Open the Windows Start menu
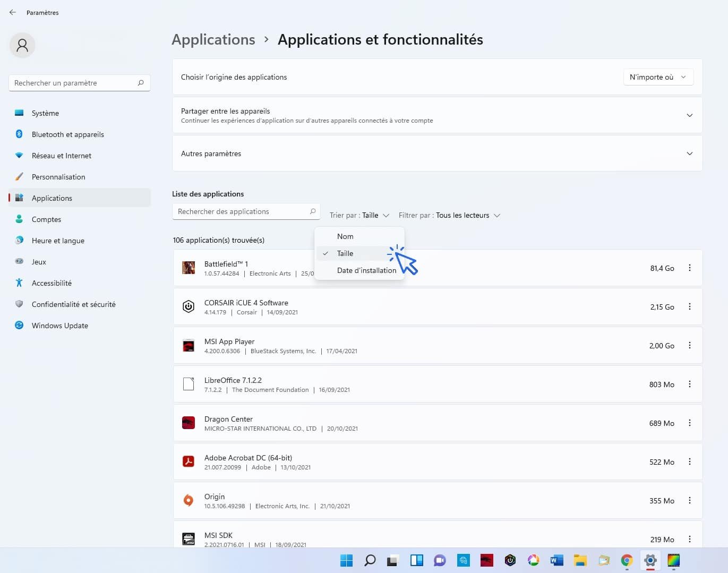 coord(346,560)
